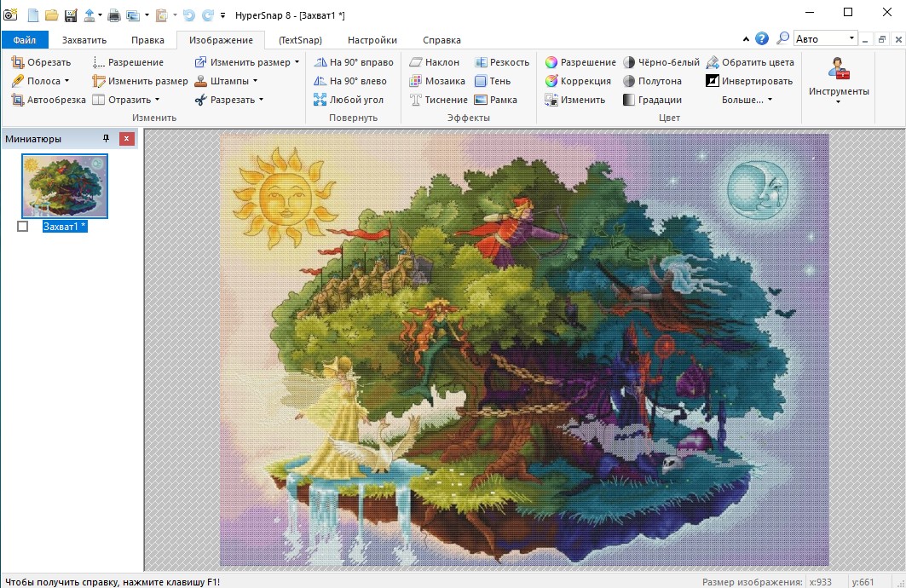Collapse the ribbon with the up chevron
The image size is (906, 588).
tap(746, 39)
